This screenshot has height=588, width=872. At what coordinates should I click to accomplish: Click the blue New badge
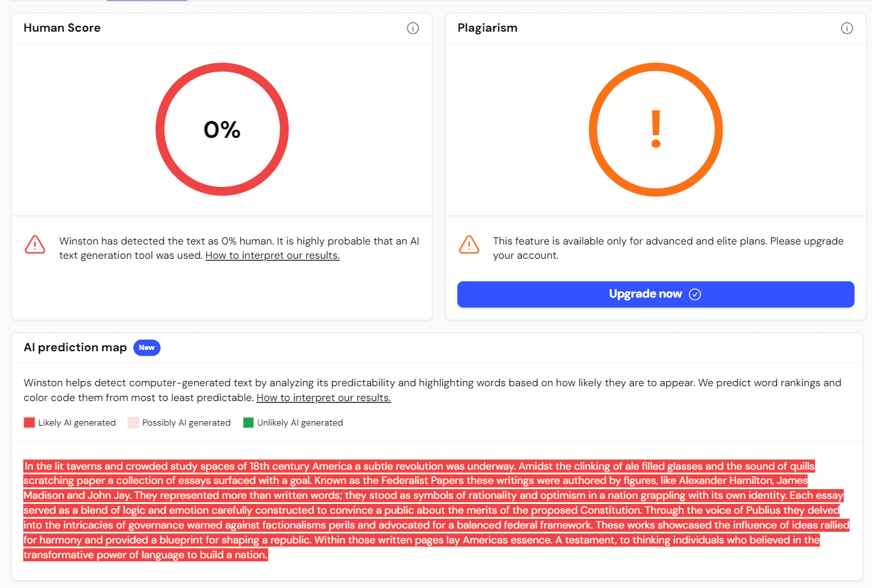point(147,348)
